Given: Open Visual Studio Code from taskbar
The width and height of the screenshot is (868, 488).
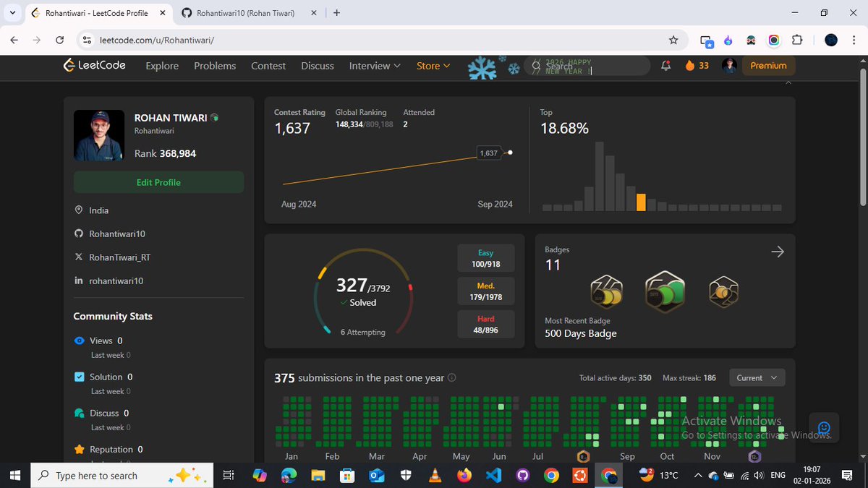Looking at the screenshot, I should 494,475.
